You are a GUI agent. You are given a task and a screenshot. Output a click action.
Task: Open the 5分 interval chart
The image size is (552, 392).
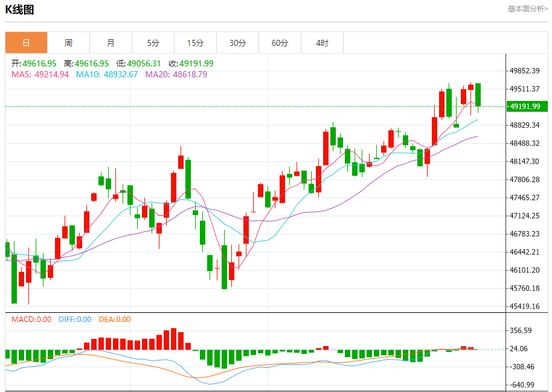click(x=153, y=43)
